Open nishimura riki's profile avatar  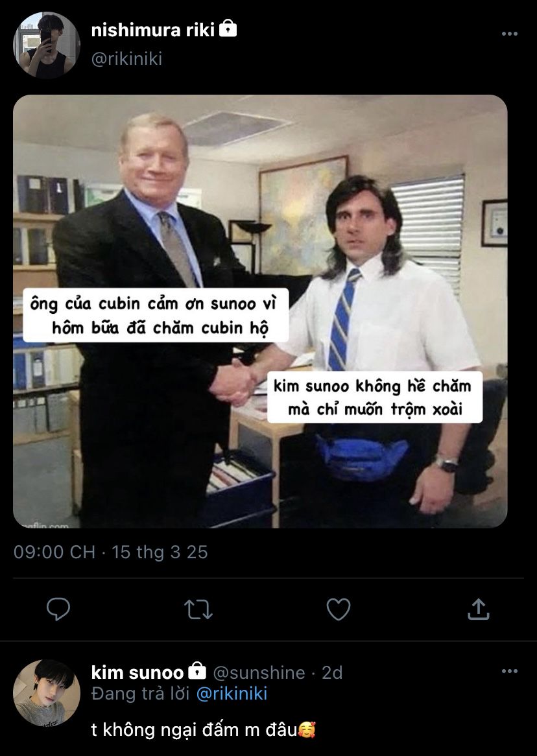[47, 45]
